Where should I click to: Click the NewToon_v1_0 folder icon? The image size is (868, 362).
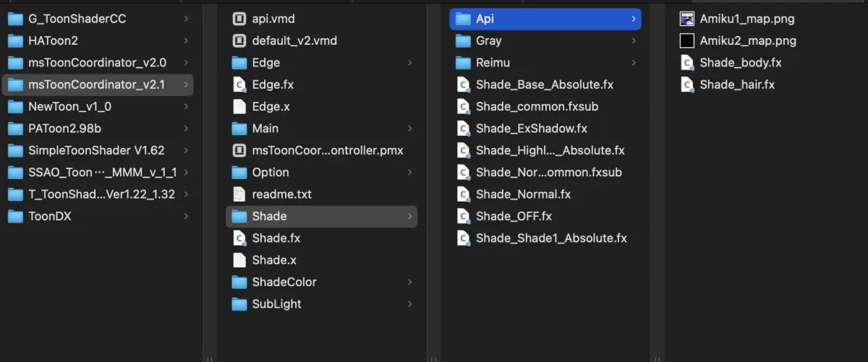(x=16, y=107)
